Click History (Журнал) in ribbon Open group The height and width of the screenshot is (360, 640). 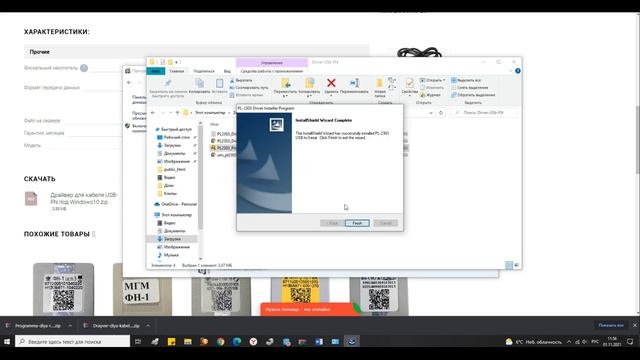430,95
